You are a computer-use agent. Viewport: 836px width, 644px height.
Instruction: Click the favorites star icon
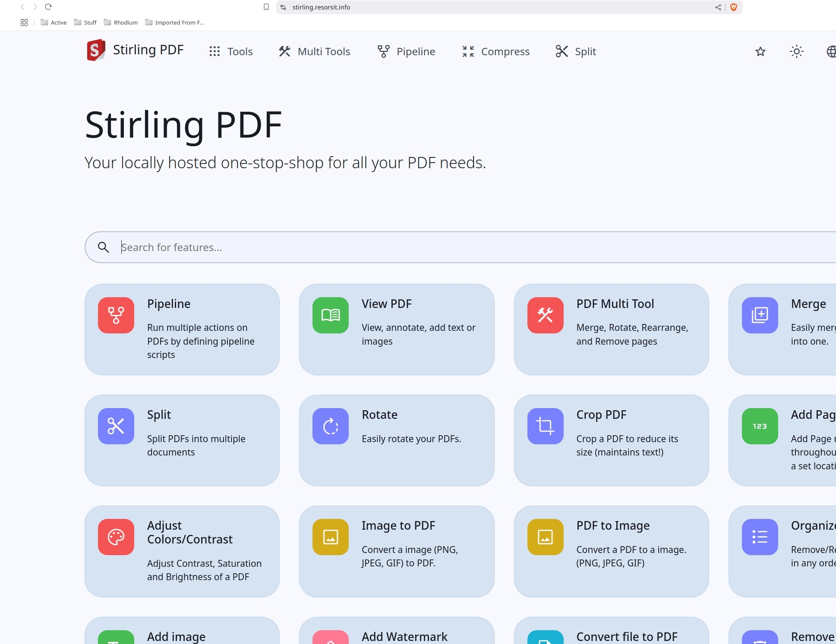pos(760,52)
